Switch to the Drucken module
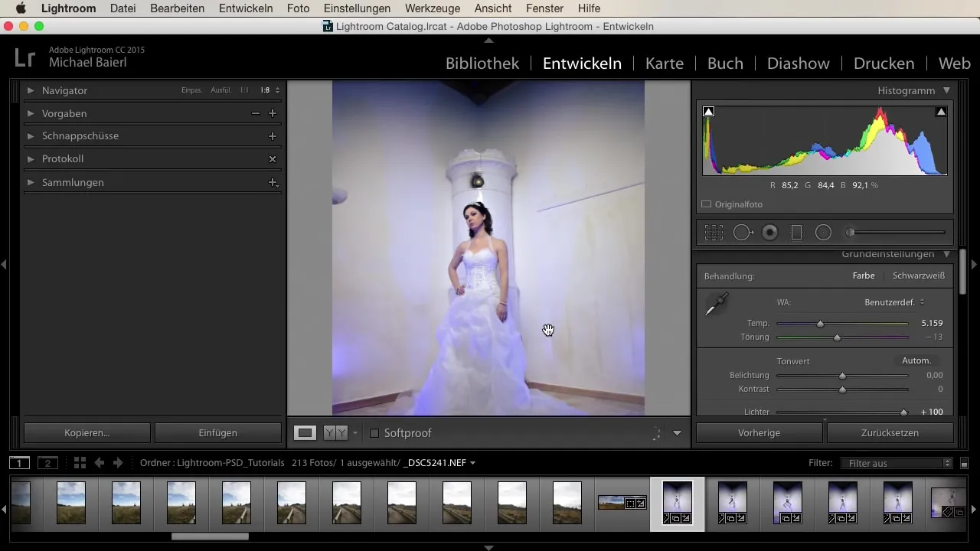Screen dimensions: 980x551 [x=884, y=64]
